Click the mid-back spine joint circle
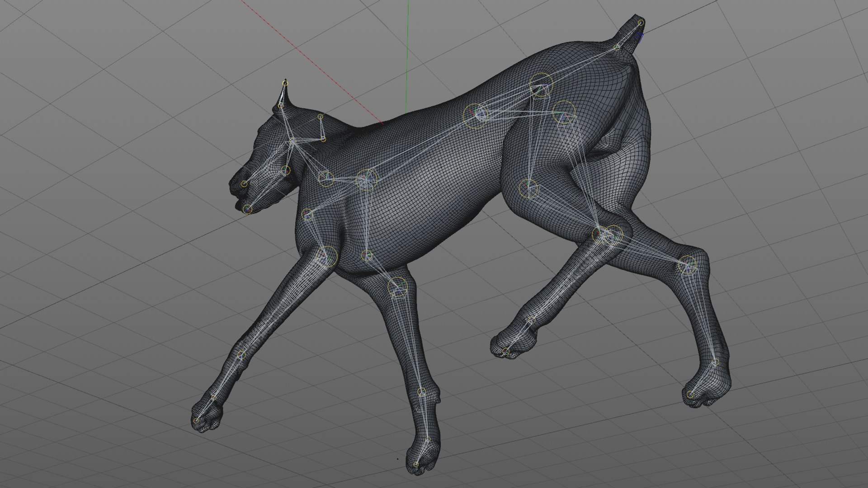 tap(475, 115)
